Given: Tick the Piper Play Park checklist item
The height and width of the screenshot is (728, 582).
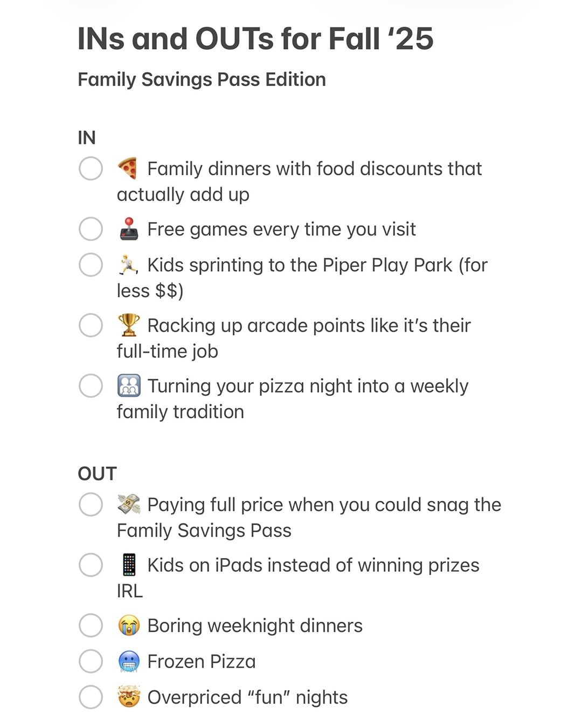Looking at the screenshot, I should pyautogui.click(x=91, y=265).
